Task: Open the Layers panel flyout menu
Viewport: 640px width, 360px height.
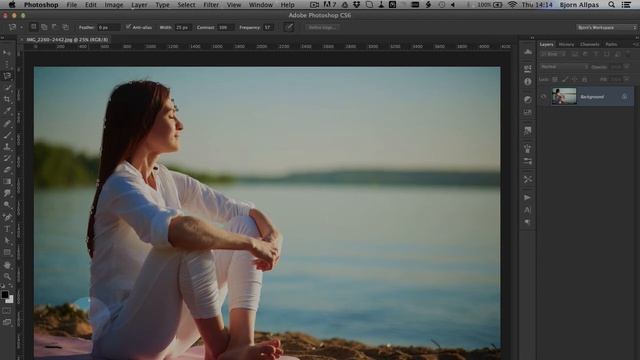Action: pyautogui.click(x=635, y=44)
